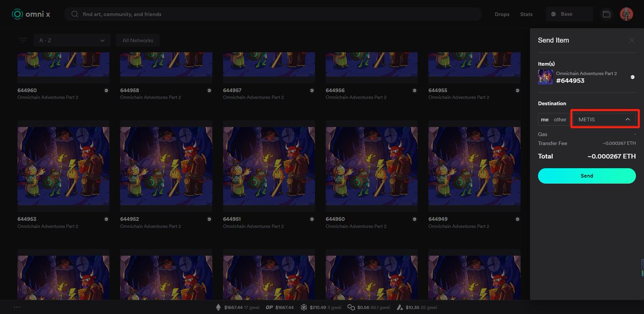Screen dimensions: 644x314
Task: Click the OP gas price icon
Action: 269,308
